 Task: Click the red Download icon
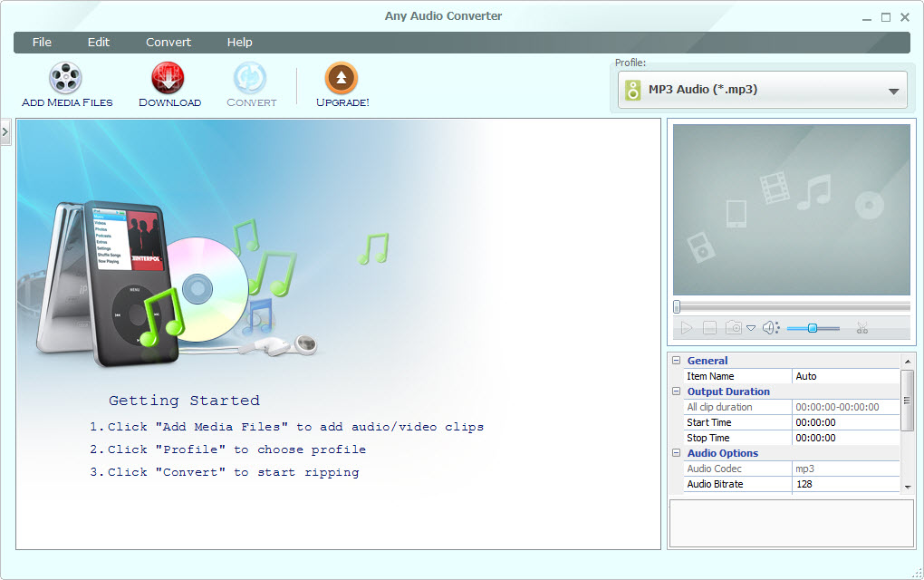tap(168, 78)
